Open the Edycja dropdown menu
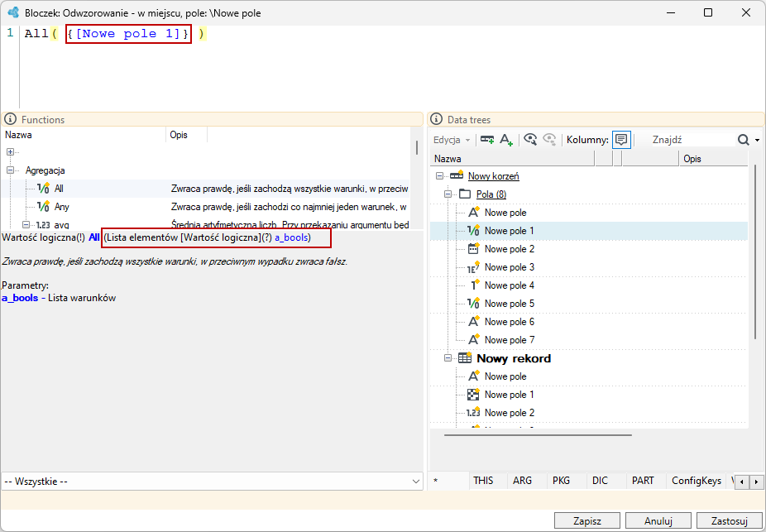The image size is (766, 532). (x=452, y=140)
